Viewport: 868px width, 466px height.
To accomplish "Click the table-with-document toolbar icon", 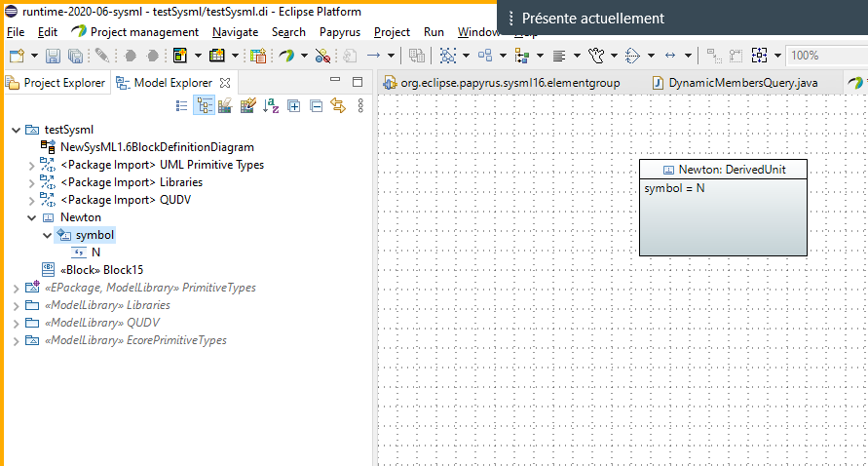I will pos(258,56).
